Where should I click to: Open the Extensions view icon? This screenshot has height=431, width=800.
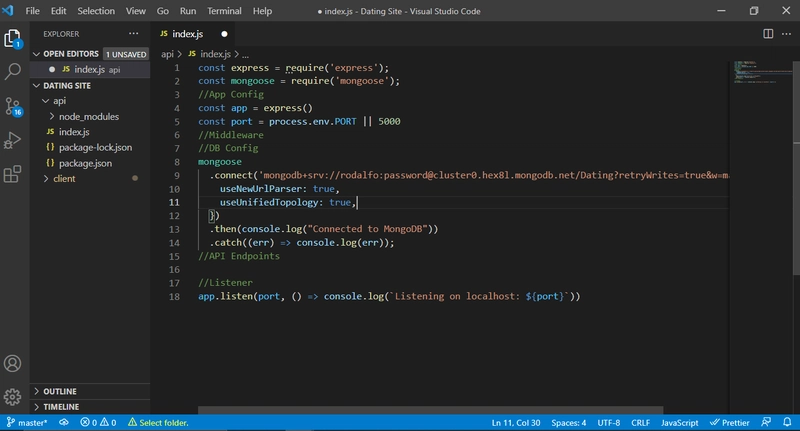click(x=13, y=174)
